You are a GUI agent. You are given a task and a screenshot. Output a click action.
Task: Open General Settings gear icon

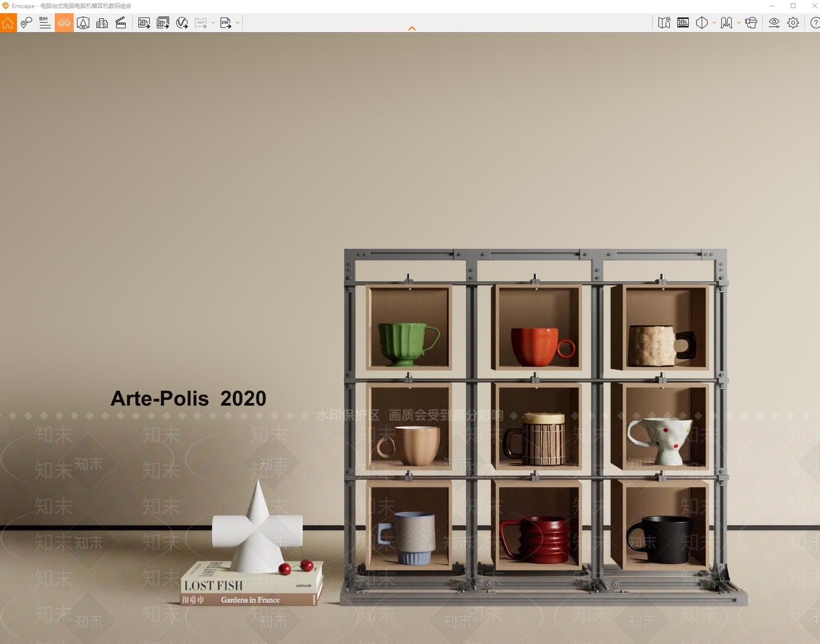pos(793,23)
